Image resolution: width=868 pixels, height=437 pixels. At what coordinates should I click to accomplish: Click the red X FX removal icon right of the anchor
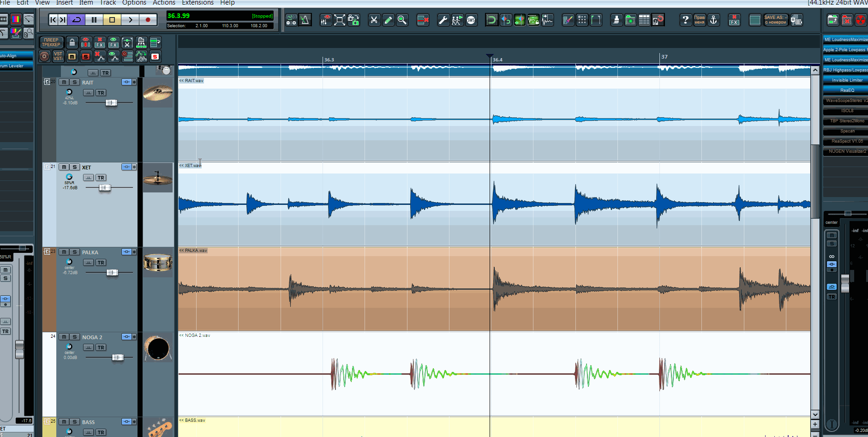[x=734, y=20]
